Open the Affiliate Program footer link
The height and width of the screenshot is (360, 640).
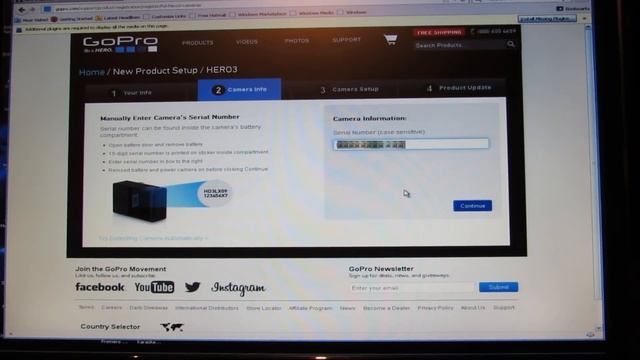click(x=311, y=308)
